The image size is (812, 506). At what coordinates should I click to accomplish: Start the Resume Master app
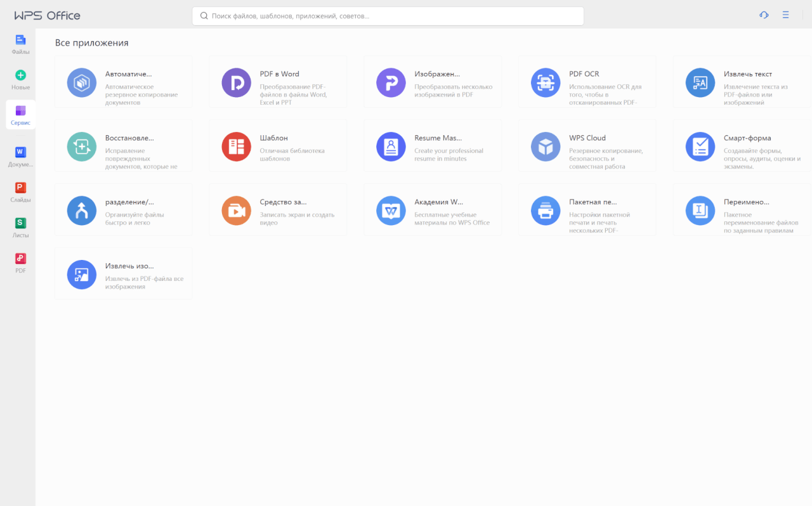(432, 146)
